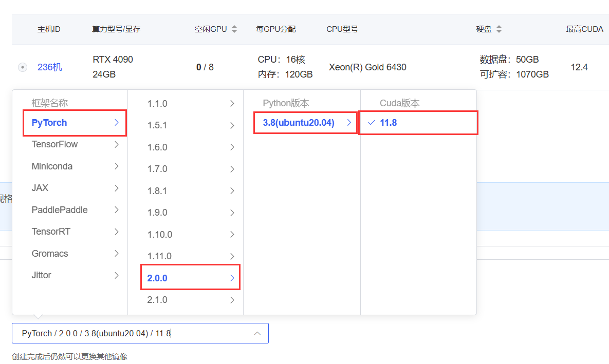Select Python 3.8(ubuntu20.04) option
Image resolution: width=609 pixels, height=364 pixels.
tap(299, 123)
